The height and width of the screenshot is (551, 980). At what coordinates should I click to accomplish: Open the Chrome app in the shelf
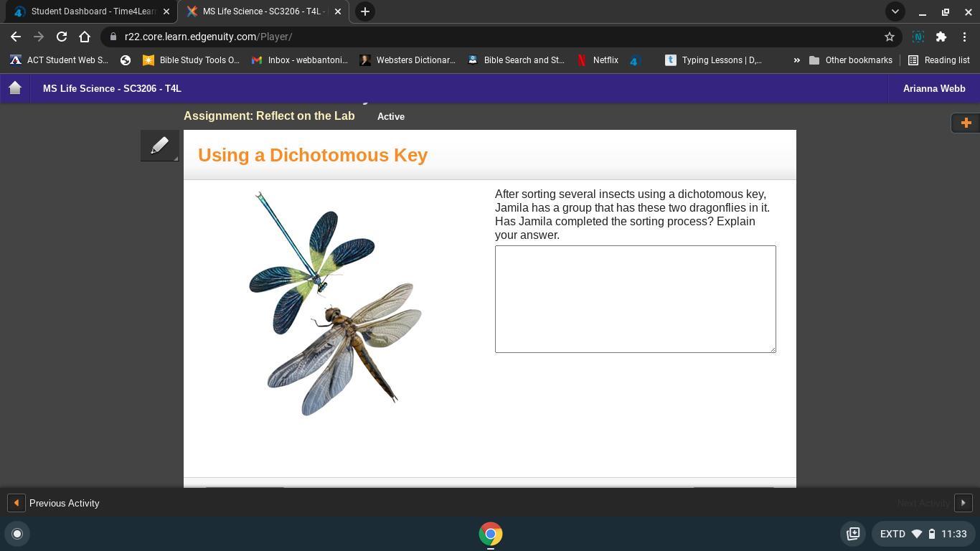[491, 534]
